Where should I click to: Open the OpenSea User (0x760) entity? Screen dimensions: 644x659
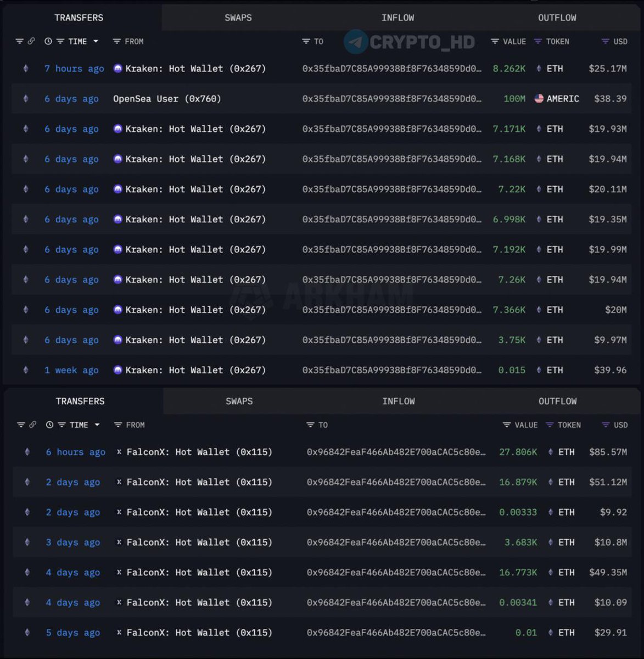click(167, 99)
